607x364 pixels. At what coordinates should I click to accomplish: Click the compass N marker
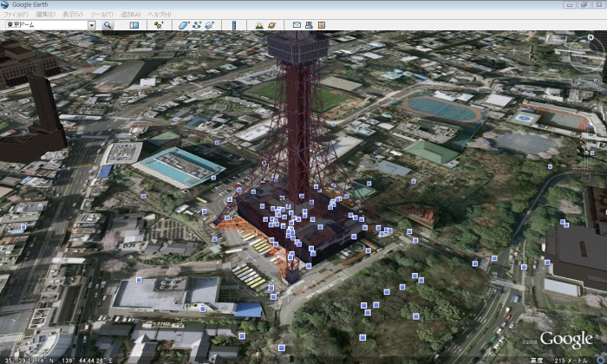[x=591, y=37]
